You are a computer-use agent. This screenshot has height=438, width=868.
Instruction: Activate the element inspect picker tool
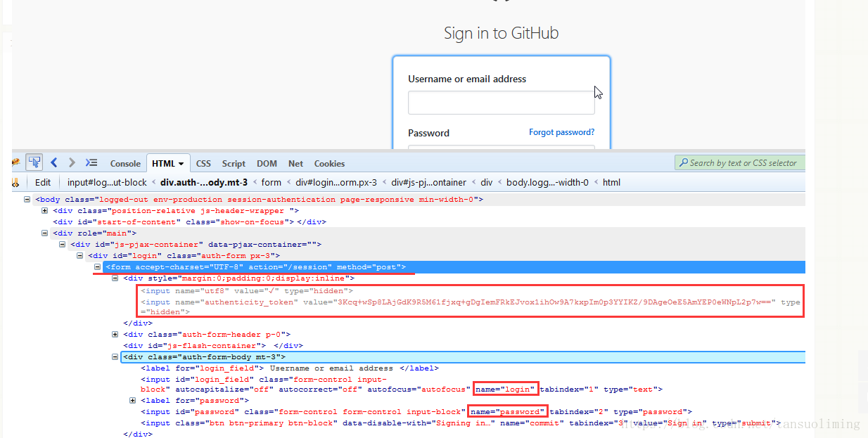(33, 162)
